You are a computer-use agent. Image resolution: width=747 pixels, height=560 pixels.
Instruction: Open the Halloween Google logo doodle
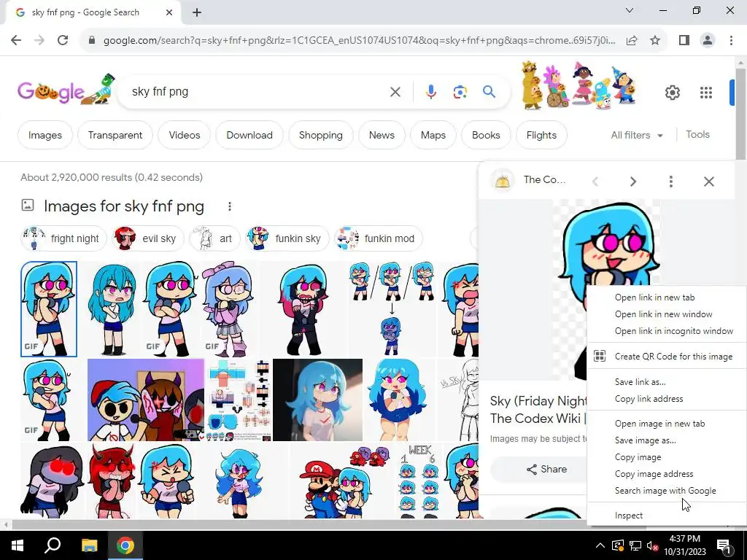click(66, 90)
